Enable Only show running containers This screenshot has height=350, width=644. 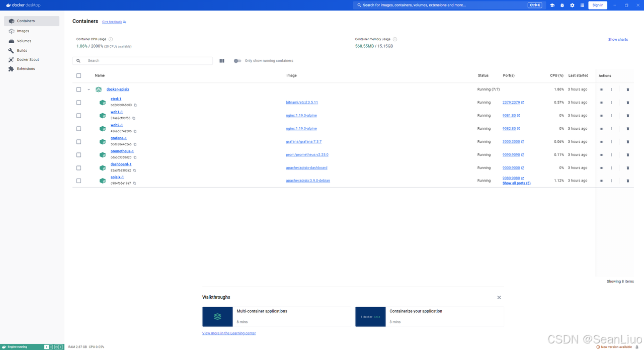(237, 60)
